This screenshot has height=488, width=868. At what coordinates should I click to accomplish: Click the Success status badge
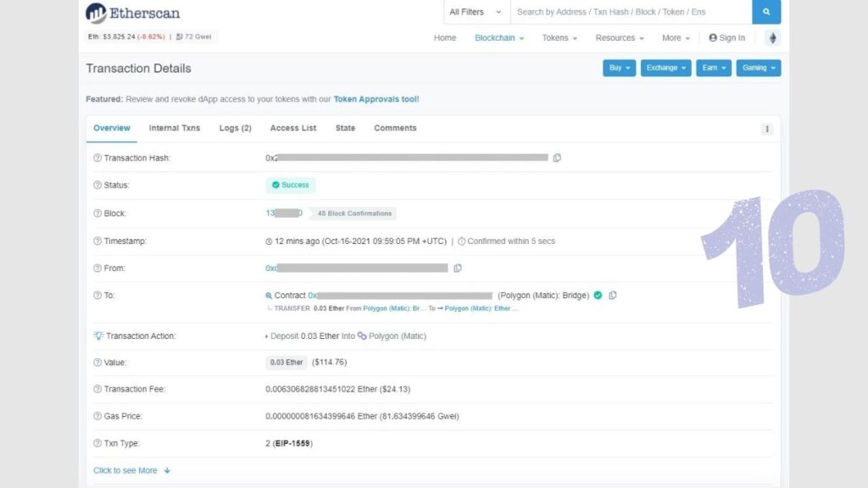[291, 186]
